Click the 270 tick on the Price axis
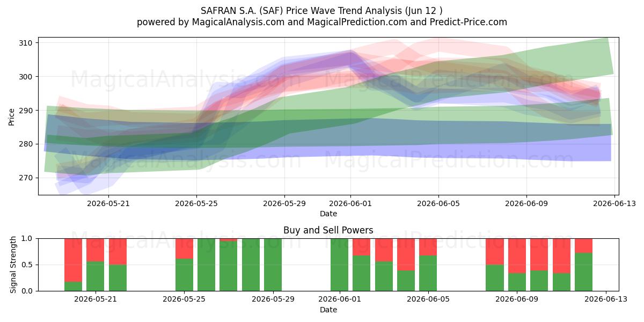Viewport: 644px width, 322px height. click(26, 178)
